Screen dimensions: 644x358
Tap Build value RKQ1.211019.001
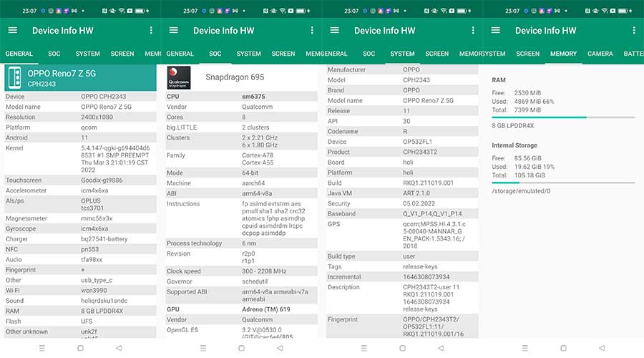coord(428,183)
